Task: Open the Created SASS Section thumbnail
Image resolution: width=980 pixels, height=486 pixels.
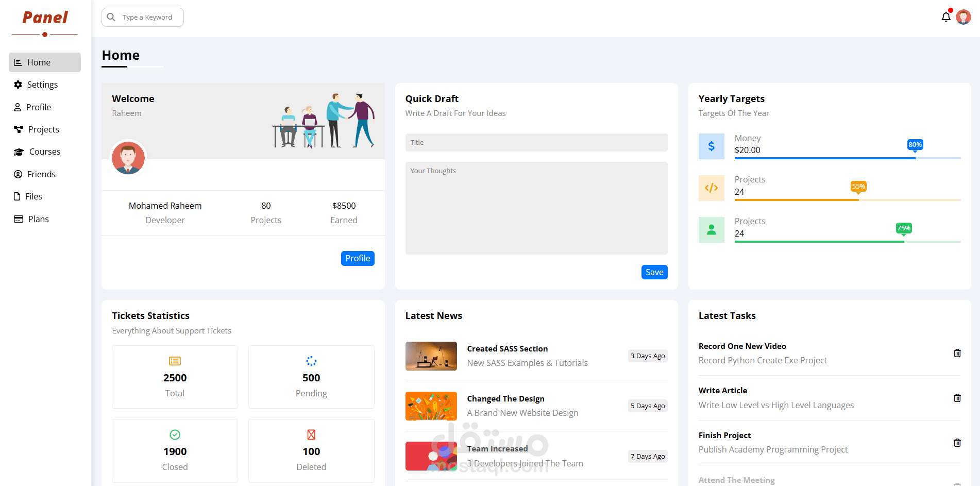Action: (x=431, y=356)
